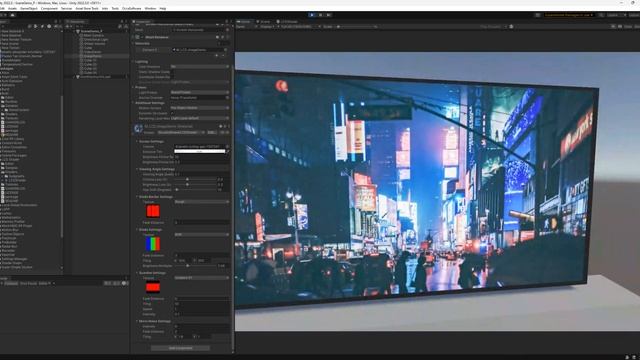Screen dimensions: 640x360
Task: Open the Shadow Mask Texture dropdown
Action: [202, 202]
